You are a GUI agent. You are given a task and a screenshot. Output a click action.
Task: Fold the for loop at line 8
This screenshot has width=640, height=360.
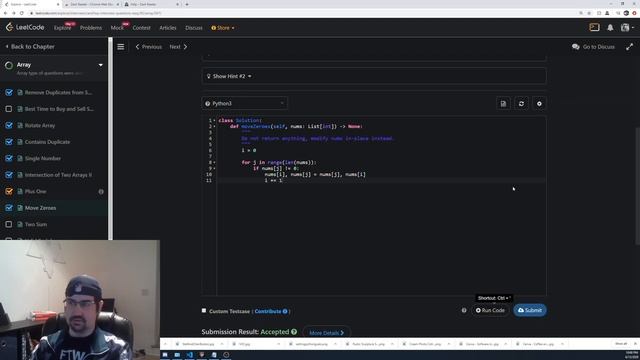coord(214,162)
